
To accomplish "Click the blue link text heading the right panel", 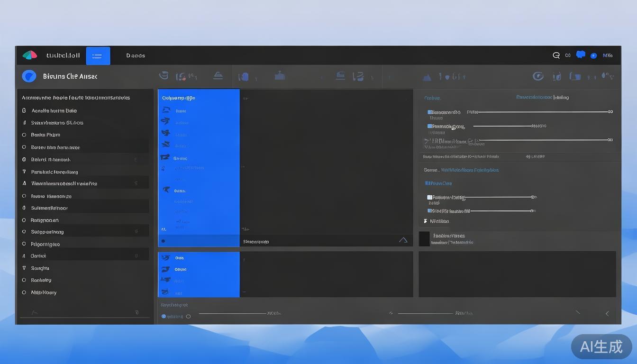I will pyautogui.click(x=542, y=97).
